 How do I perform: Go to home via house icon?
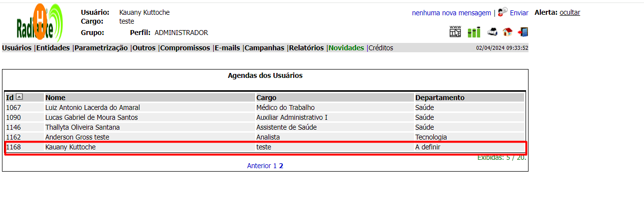(x=507, y=33)
